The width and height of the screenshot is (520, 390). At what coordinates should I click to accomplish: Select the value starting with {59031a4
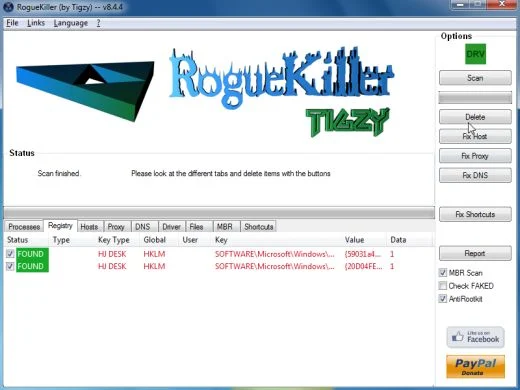pyautogui.click(x=363, y=254)
